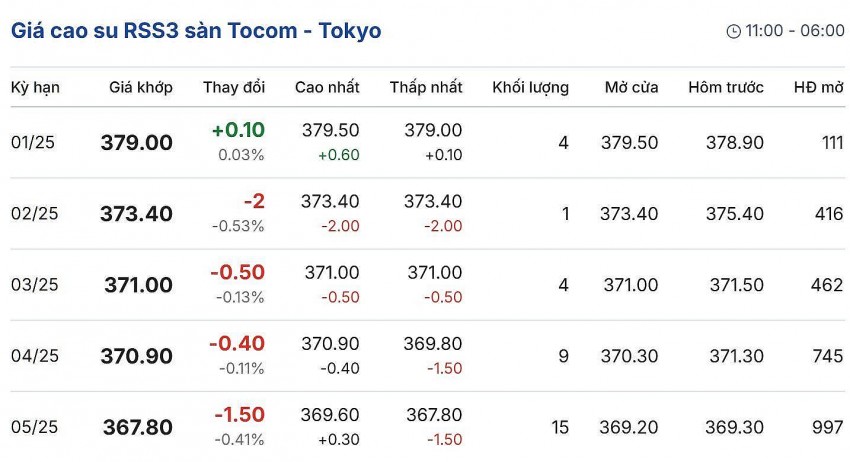Select the 05/25 contract row
The image size is (850, 462).
tap(35, 427)
